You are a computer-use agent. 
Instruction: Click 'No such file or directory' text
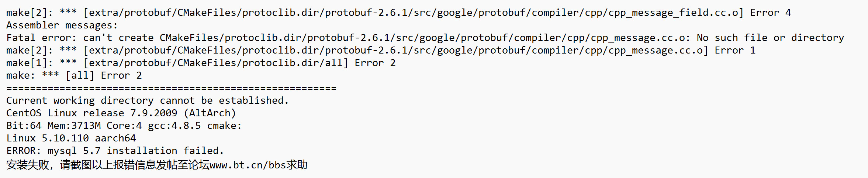coord(770,38)
